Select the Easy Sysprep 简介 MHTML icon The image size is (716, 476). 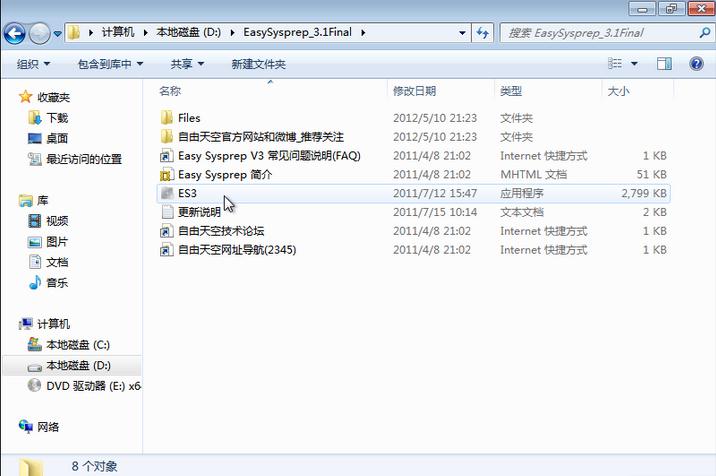click(x=167, y=175)
